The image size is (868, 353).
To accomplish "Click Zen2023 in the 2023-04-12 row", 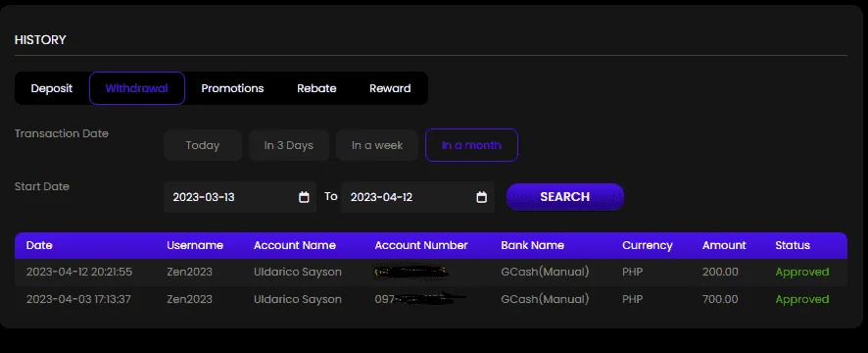I will point(189,272).
